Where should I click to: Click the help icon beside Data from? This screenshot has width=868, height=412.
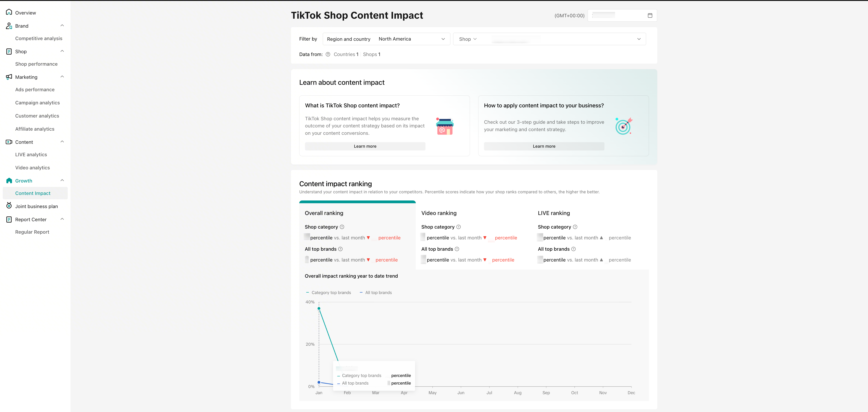tap(328, 54)
